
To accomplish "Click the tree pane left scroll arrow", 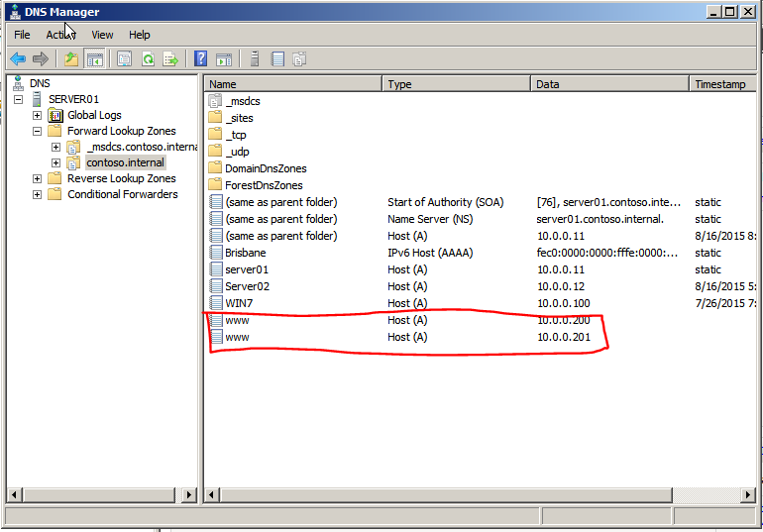I will 14,495.
